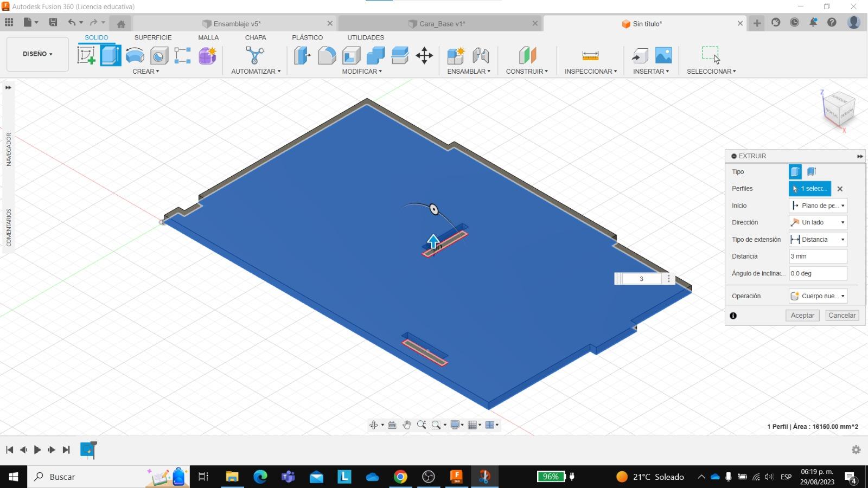The height and width of the screenshot is (488, 868).
Task: Expand the DISEÑO workspace dropdown
Action: click(x=37, y=54)
